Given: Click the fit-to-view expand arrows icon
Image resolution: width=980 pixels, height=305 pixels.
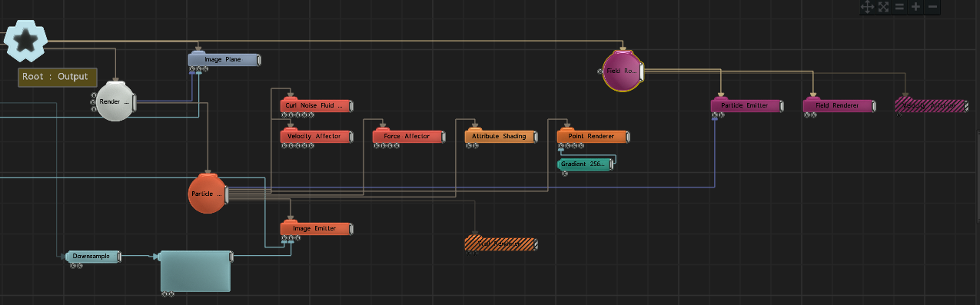Looking at the screenshot, I should tap(883, 7).
